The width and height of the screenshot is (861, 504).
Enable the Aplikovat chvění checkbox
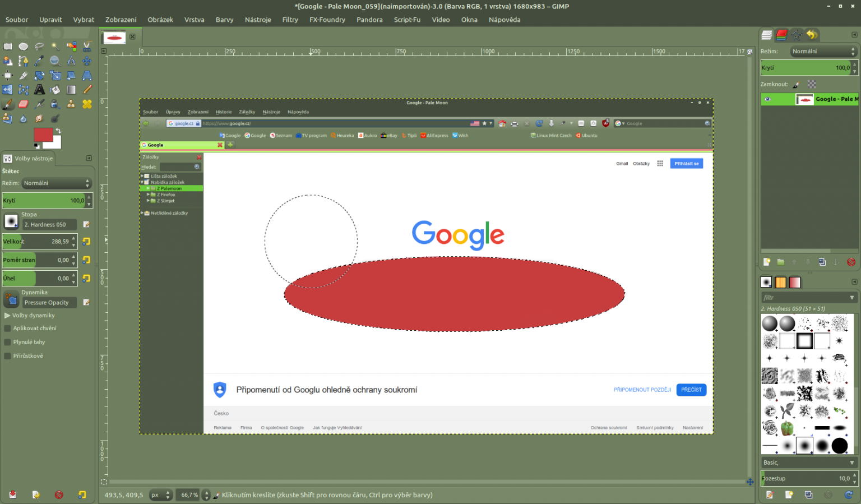pyautogui.click(x=7, y=329)
